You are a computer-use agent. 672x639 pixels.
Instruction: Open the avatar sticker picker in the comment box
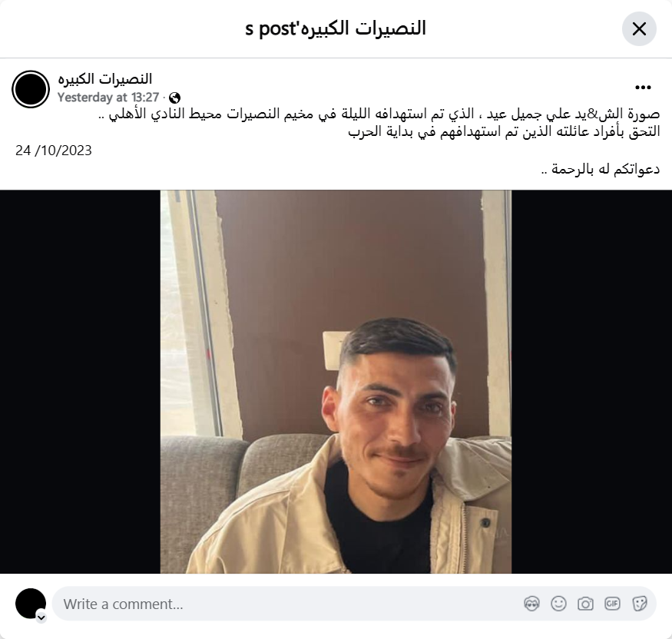click(x=531, y=604)
